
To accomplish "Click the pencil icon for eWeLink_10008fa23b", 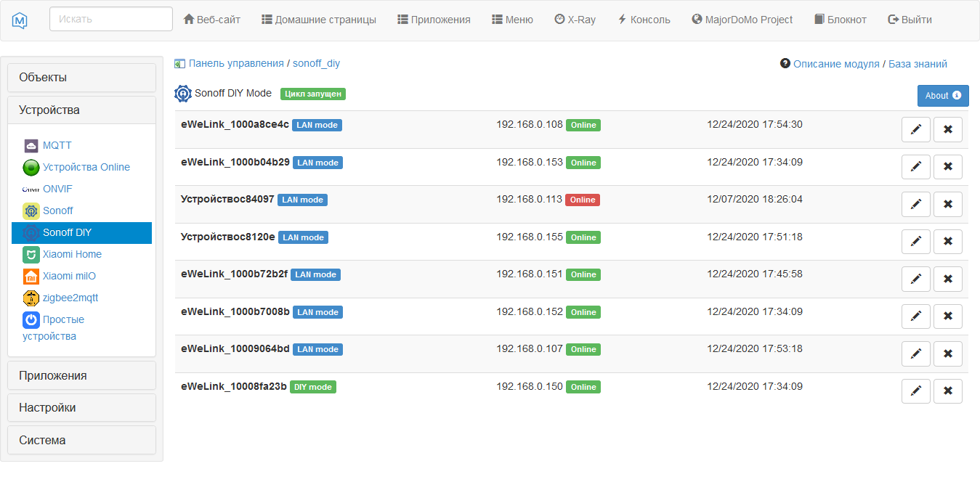I will (915, 391).
